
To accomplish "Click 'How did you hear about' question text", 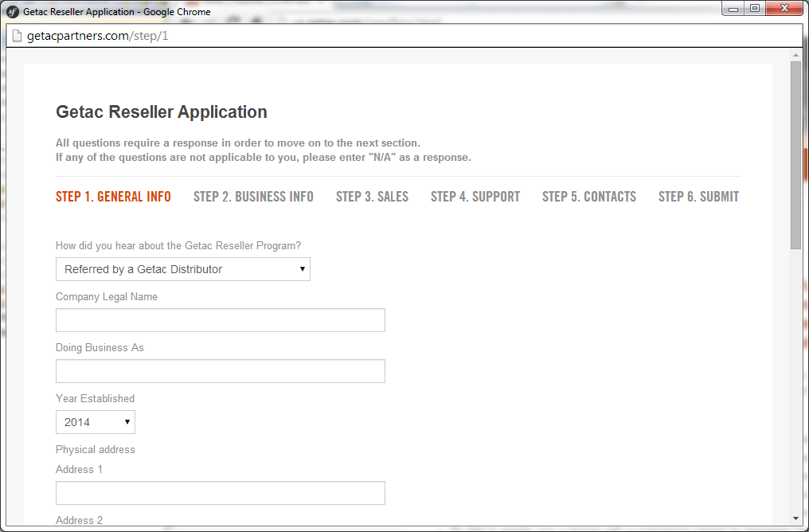I will (178, 245).
